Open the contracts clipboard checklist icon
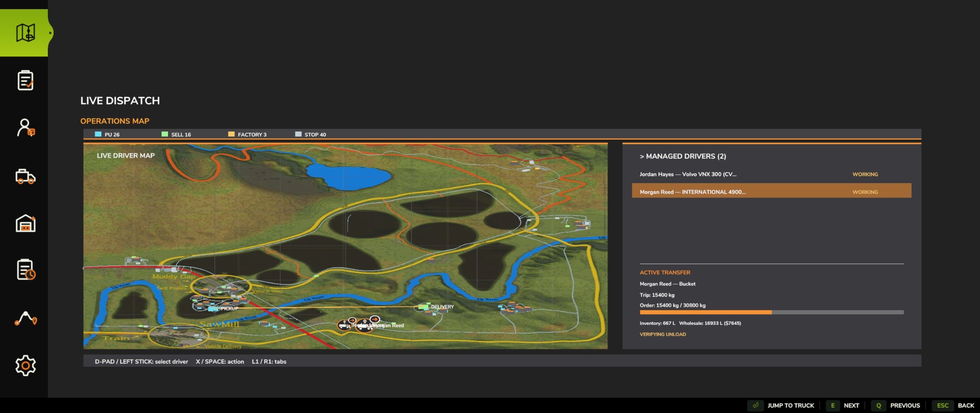The image size is (980, 413). pyautogui.click(x=25, y=80)
